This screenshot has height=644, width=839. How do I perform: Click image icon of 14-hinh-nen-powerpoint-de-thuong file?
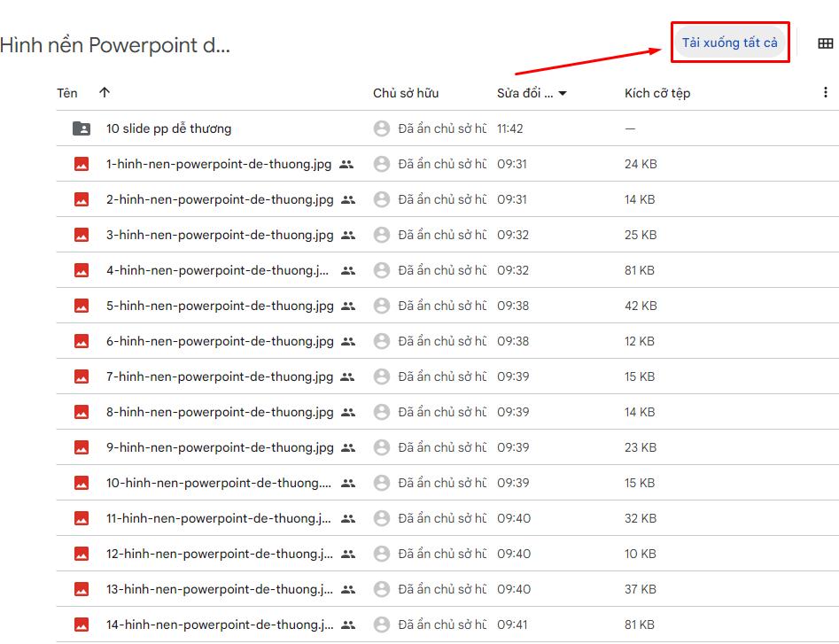point(81,625)
